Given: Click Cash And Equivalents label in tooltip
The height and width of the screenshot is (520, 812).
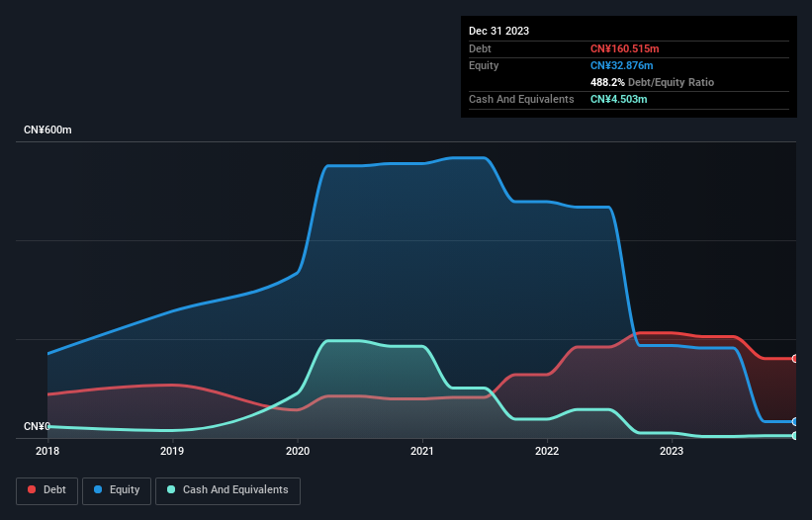Looking at the screenshot, I should [x=521, y=99].
